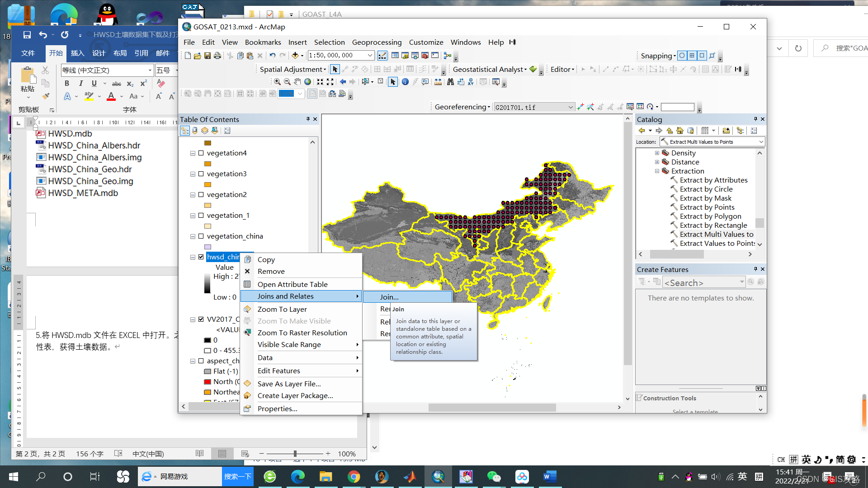Click Join... in the submenu
Screen dimensions: 868x488
pos(389,297)
